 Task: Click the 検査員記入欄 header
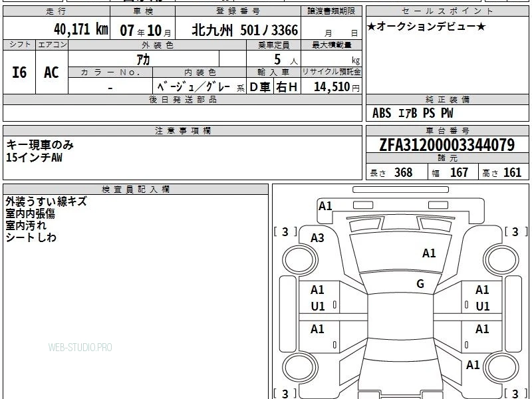coord(136,190)
